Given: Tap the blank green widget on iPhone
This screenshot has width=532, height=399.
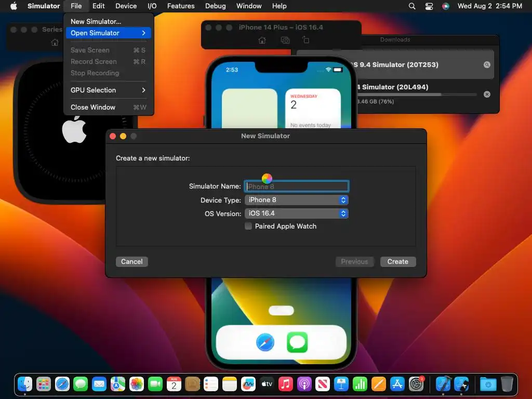Looking at the screenshot, I should (x=249, y=109).
